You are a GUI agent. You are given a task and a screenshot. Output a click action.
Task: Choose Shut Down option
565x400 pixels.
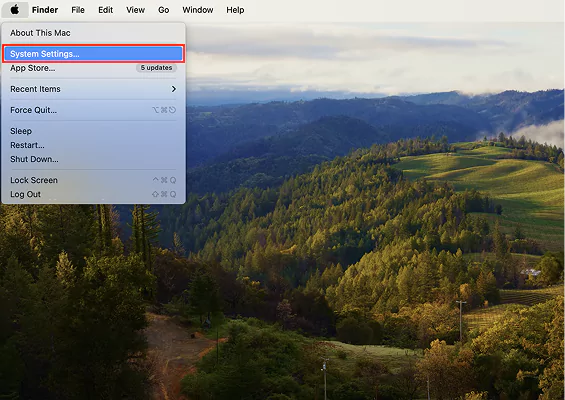(93, 159)
